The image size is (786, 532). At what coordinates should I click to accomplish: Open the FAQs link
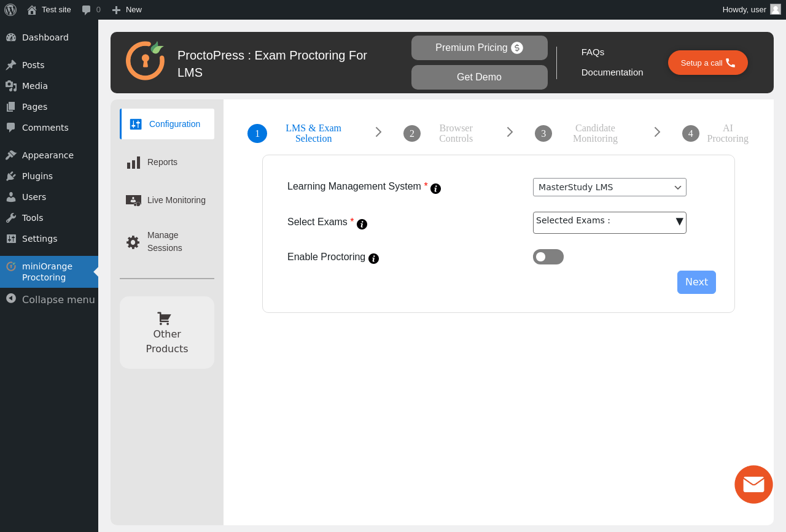(x=593, y=52)
